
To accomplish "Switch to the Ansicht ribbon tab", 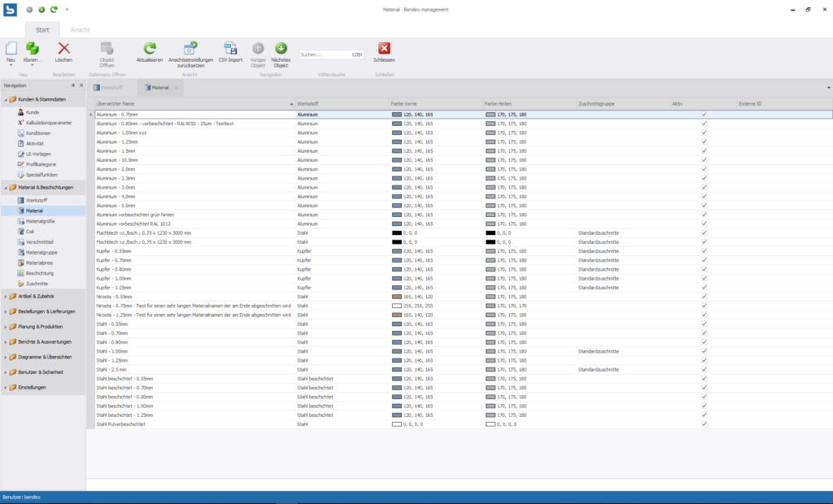I will coord(81,29).
